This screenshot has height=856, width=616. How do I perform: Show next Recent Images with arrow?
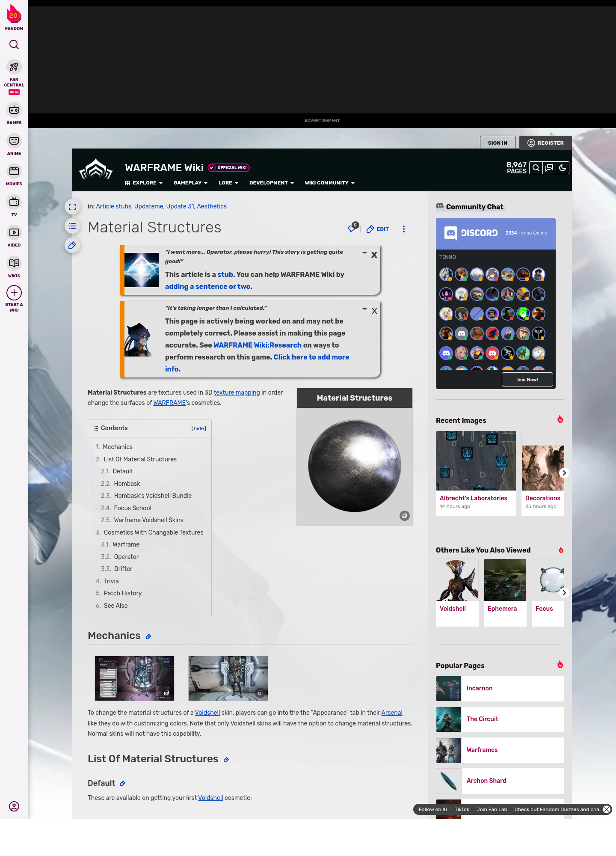pyautogui.click(x=564, y=473)
